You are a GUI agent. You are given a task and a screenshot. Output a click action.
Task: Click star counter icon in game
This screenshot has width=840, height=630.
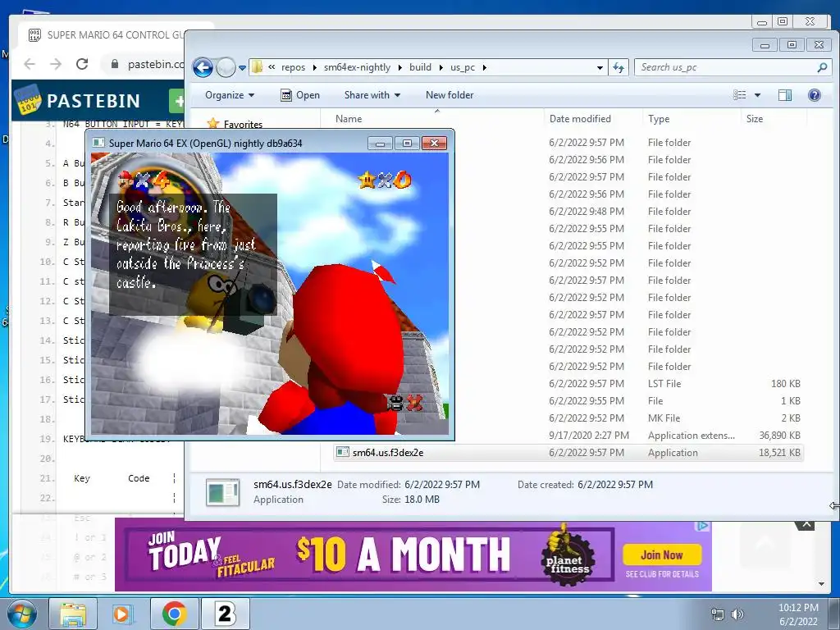tap(367, 180)
